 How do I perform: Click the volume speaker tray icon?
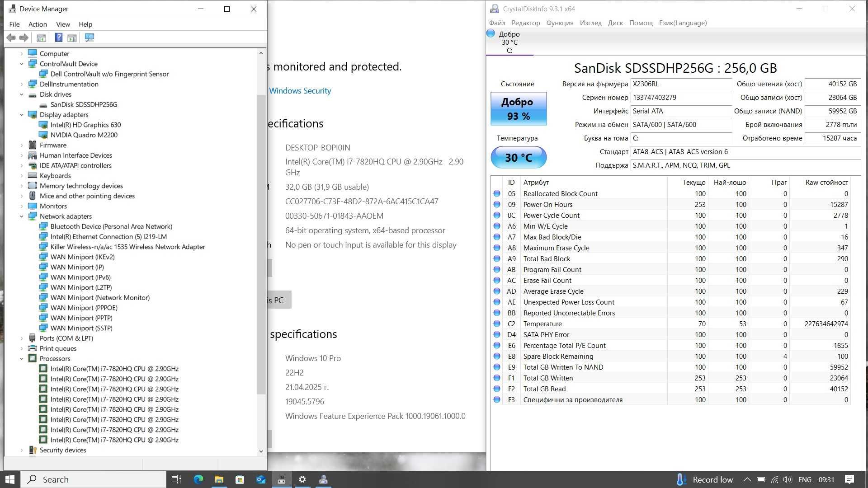[788, 480]
